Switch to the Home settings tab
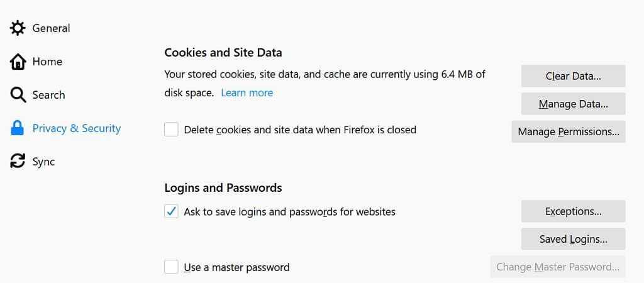Screen dimensions: 644x283 point(47,62)
